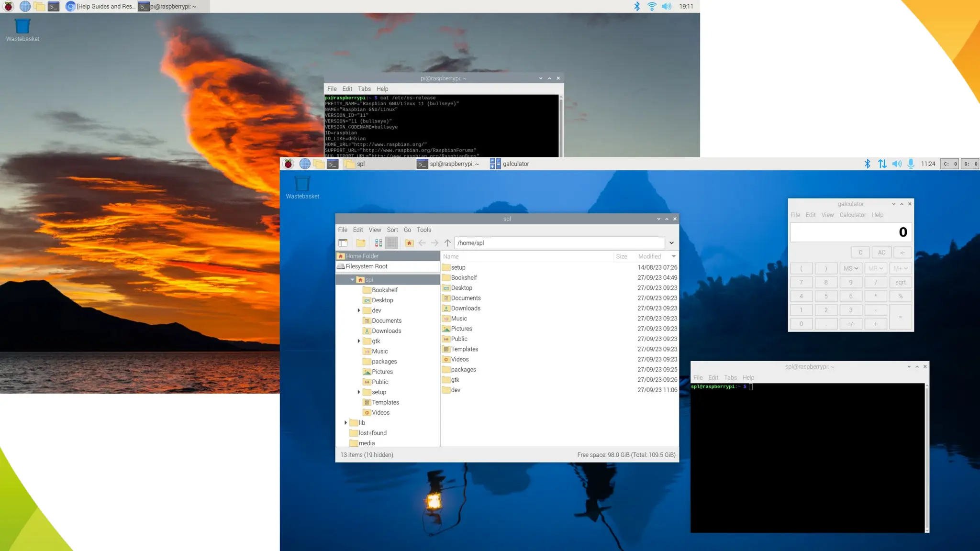Viewport: 980px width, 551px height.
Task: Click new folder icon in file manager toolbar
Action: coord(361,243)
